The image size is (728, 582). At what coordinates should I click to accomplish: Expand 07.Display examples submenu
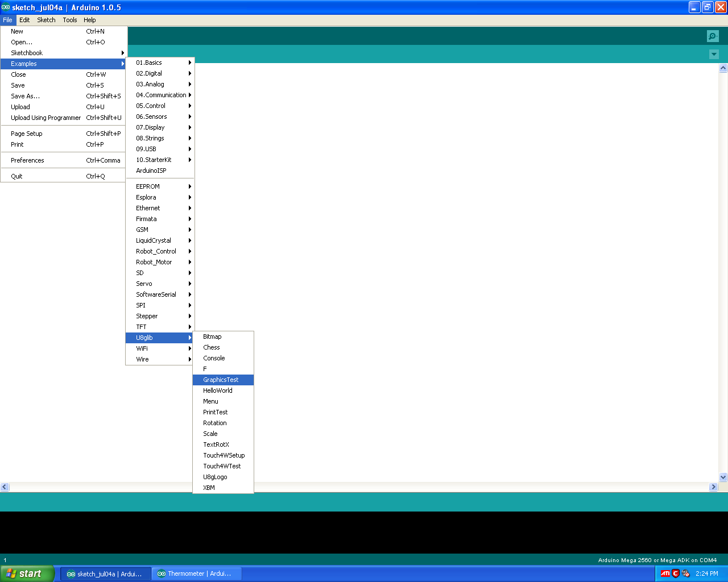coord(160,127)
